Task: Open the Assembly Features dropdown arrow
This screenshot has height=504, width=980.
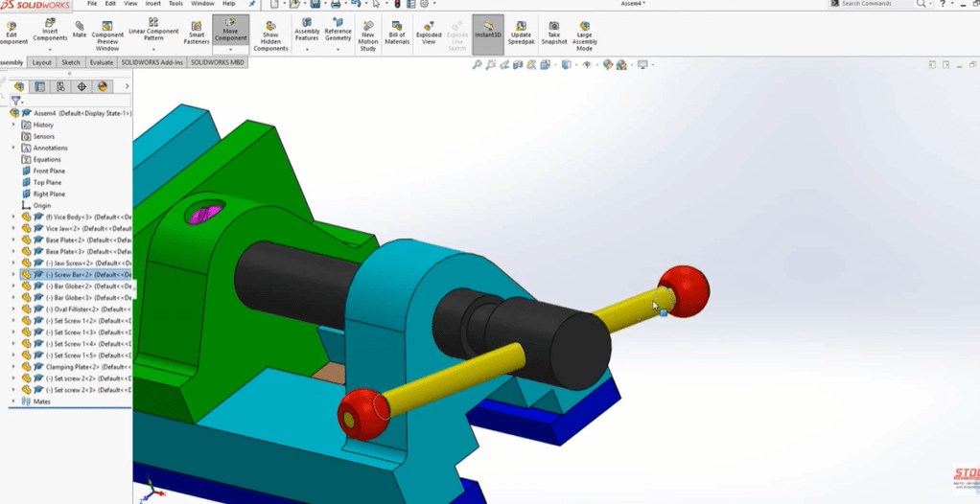Action: (307, 50)
